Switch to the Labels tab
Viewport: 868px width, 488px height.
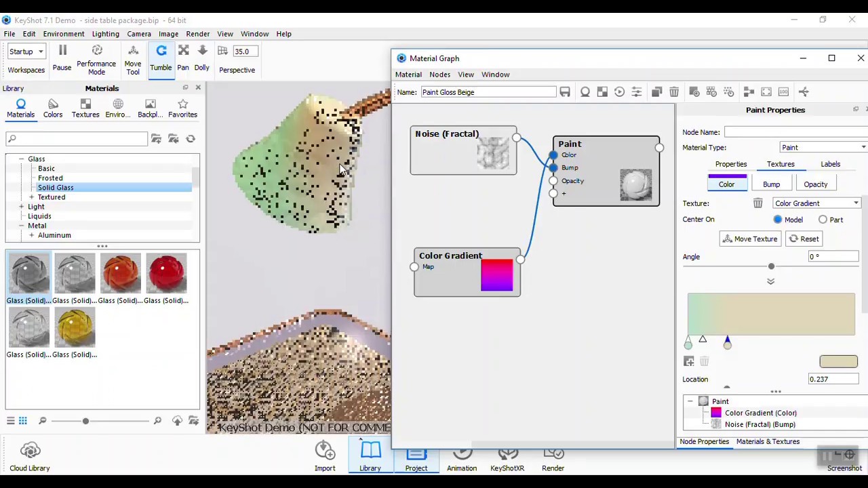click(830, 164)
